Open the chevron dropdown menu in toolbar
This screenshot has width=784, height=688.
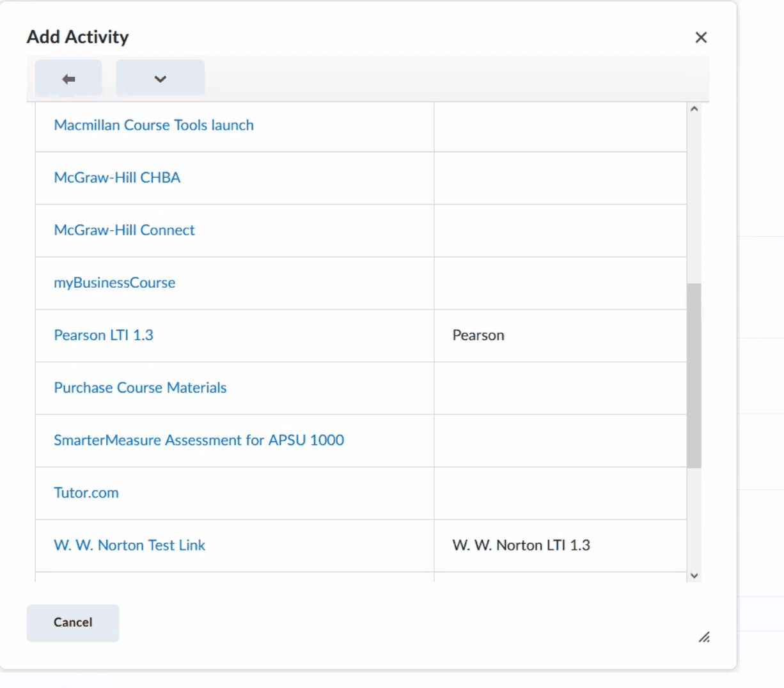pyautogui.click(x=160, y=79)
